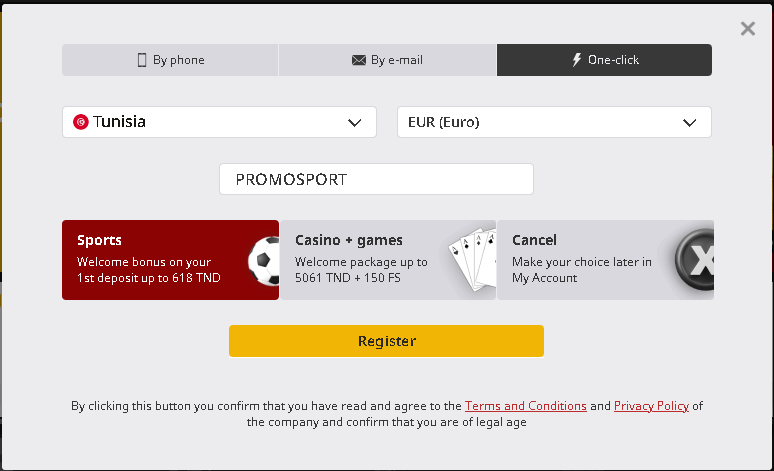Open the Privacy Policy link
Image resolution: width=774 pixels, height=471 pixels.
(651, 406)
